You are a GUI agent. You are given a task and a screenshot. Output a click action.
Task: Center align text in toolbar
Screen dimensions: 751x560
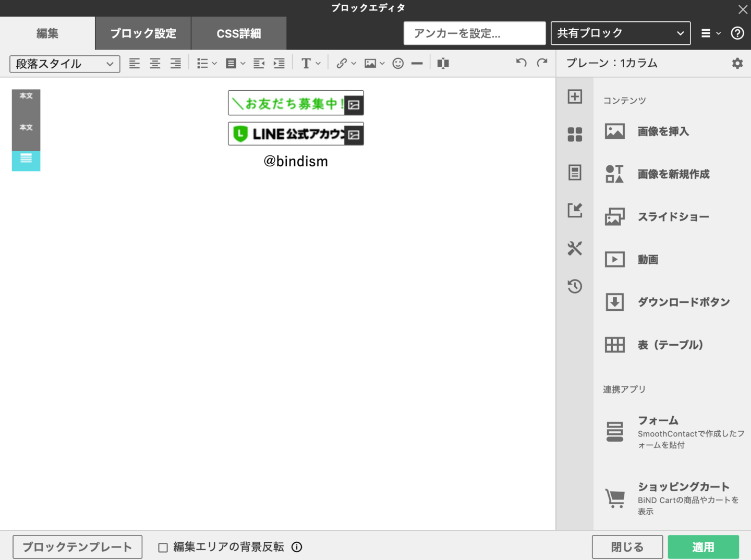coord(155,64)
